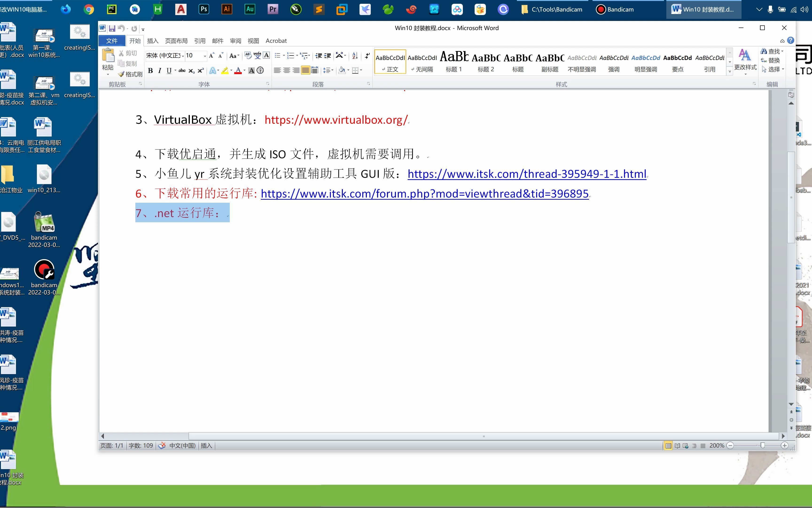Image resolution: width=812 pixels, height=508 pixels.
Task: Click the win10_213 file on desktop
Action: (44, 179)
